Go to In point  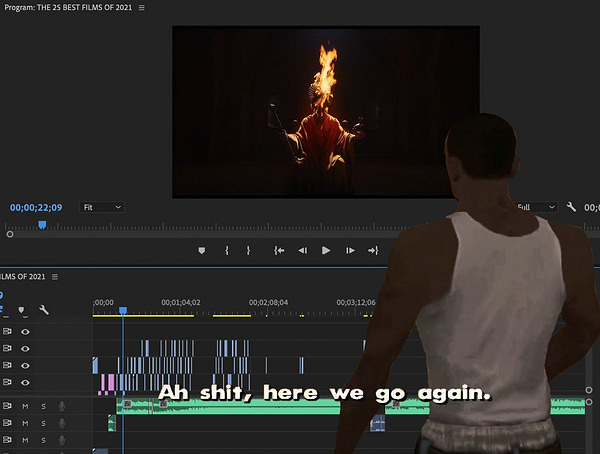click(x=279, y=250)
